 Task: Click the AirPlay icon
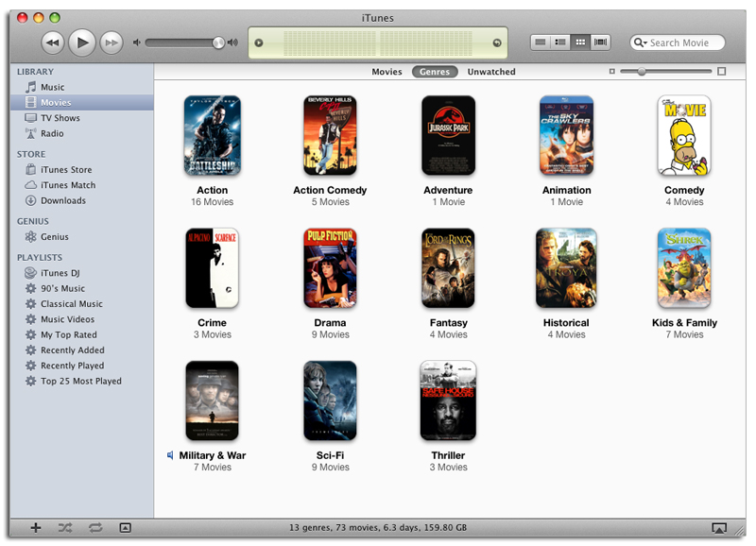[719, 528]
